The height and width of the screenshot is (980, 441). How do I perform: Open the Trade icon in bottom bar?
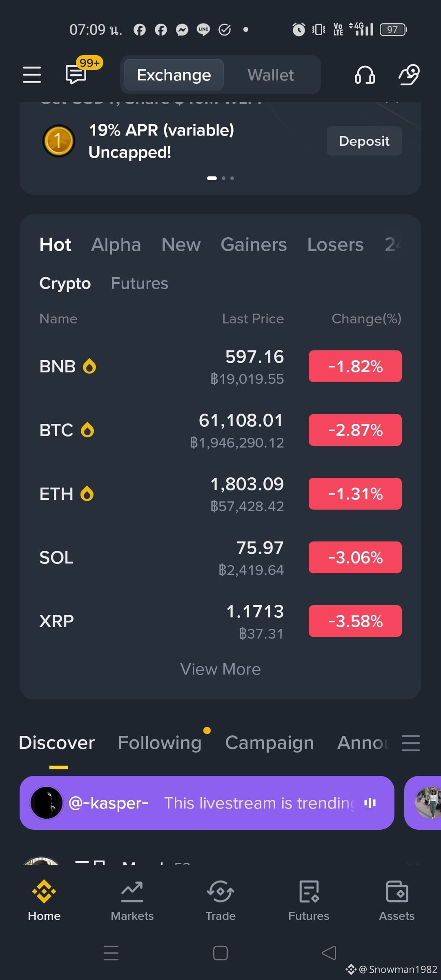[220, 891]
